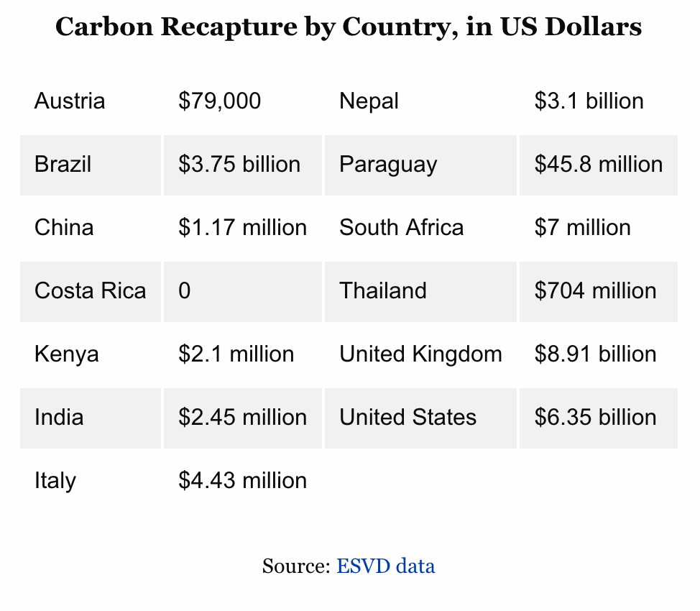
Task: Select the China country cell
Action: 64,227
